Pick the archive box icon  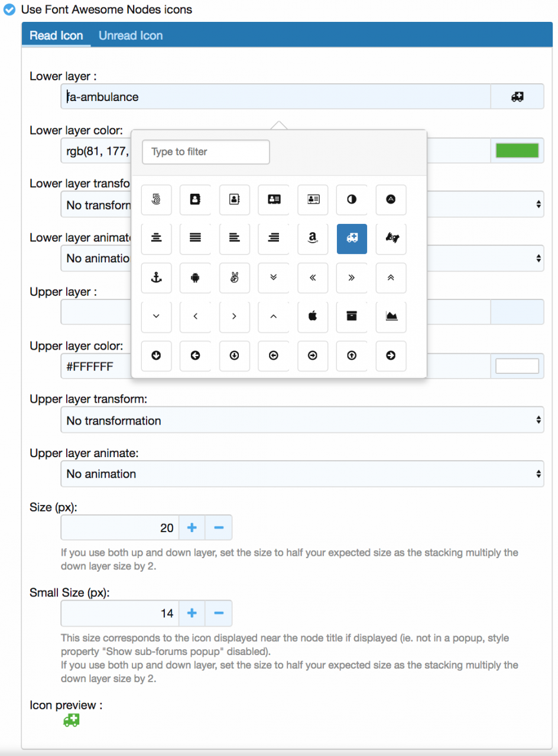352,317
